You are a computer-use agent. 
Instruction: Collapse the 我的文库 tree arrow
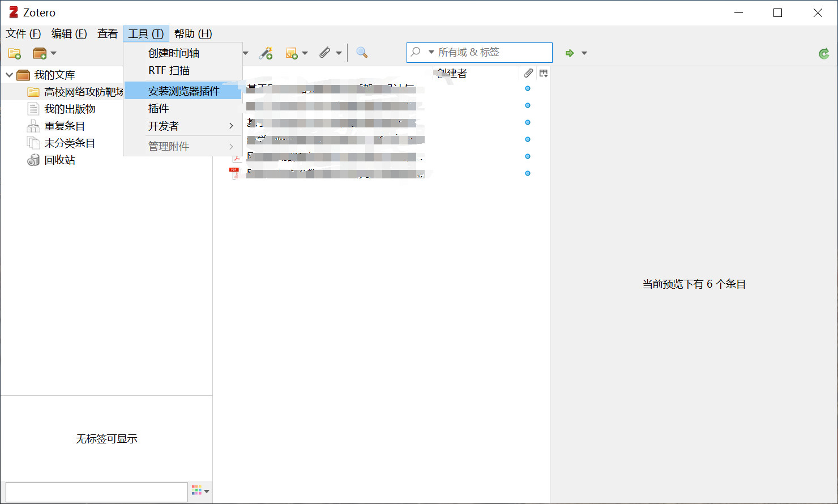pos(10,75)
